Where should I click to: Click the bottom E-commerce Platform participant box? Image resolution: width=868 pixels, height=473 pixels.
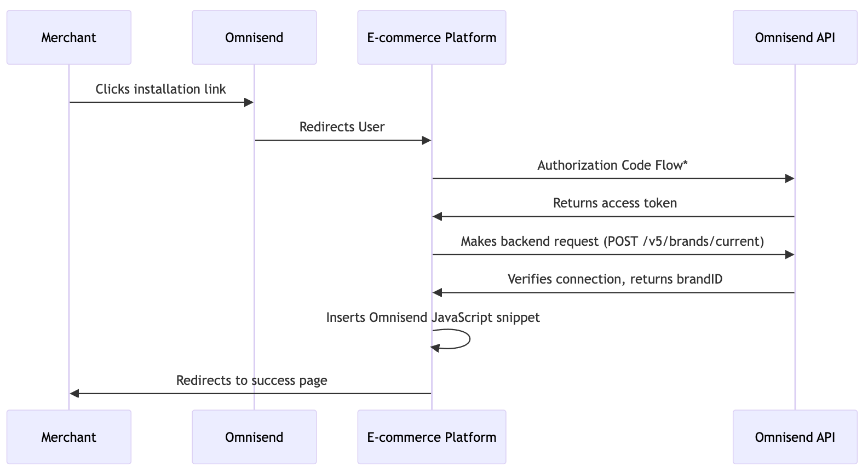point(432,437)
